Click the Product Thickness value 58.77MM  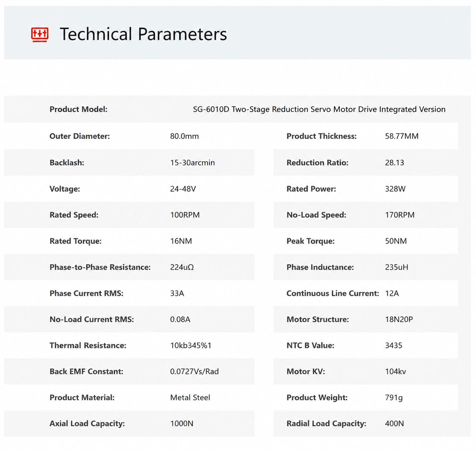point(402,136)
